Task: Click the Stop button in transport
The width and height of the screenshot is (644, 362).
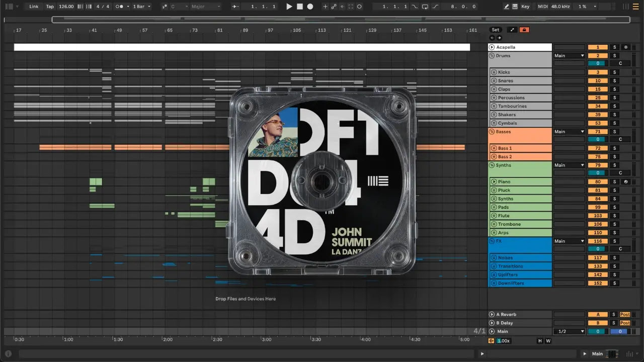Action: pos(299,7)
